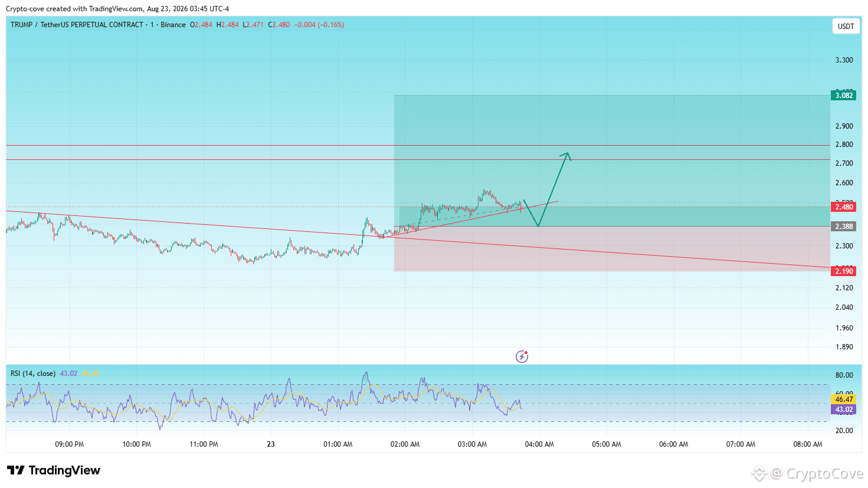Click the 10:00 PM time axis label
This screenshot has height=488, width=868.
136,444
